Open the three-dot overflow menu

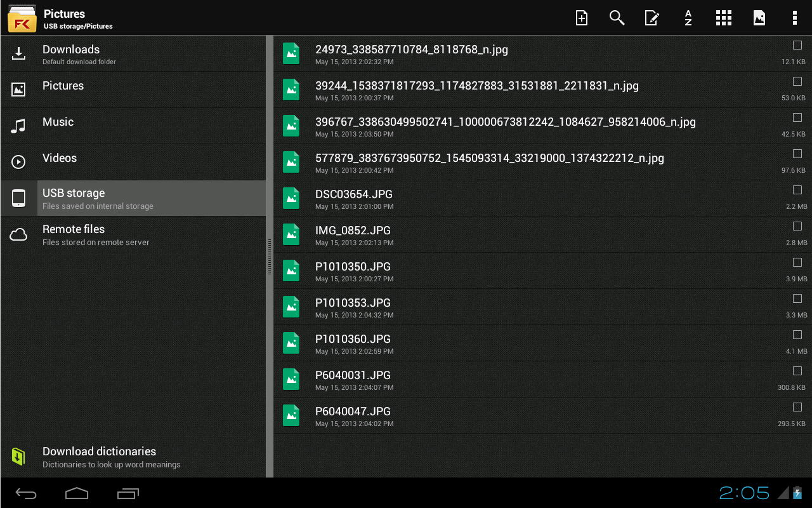coord(795,18)
